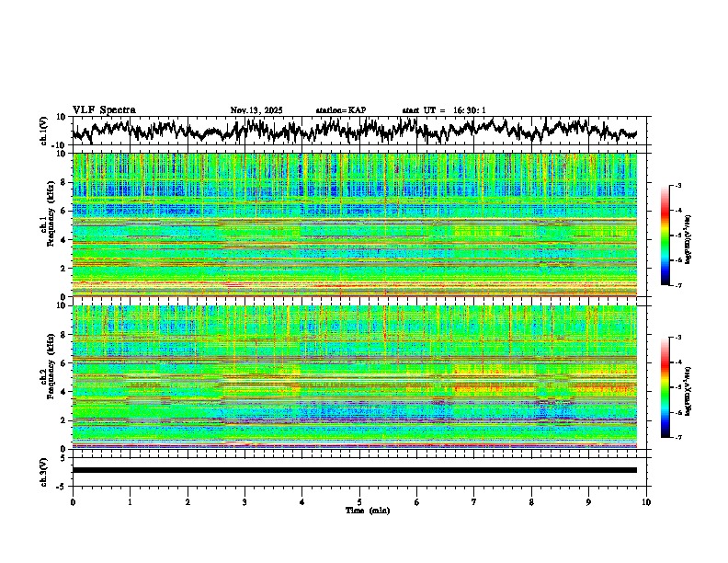Click time axis tick label "4"
Image resolution: width=728 pixels, height=563 pixels.
(x=302, y=502)
